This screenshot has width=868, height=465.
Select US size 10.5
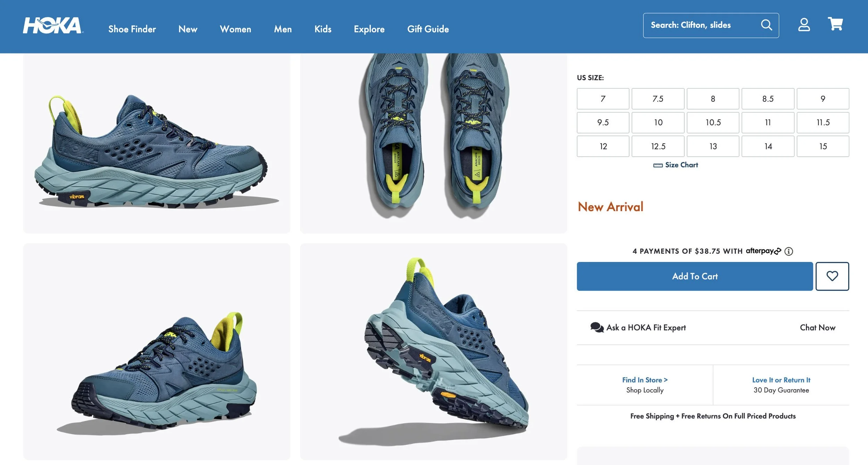pyautogui.click(x=713, y=123)
